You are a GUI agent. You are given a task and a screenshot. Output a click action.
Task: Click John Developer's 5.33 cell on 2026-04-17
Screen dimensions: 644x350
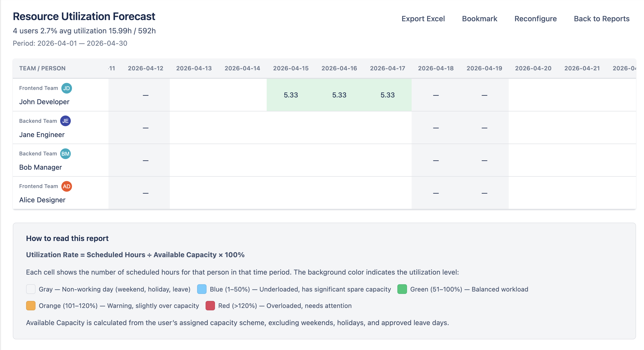coord(387,95)
